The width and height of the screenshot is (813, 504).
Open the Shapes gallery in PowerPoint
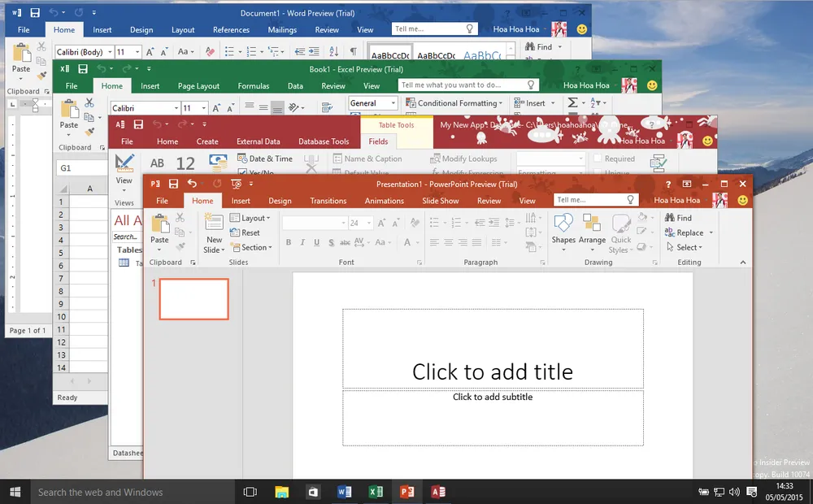(x=563, y=226)
